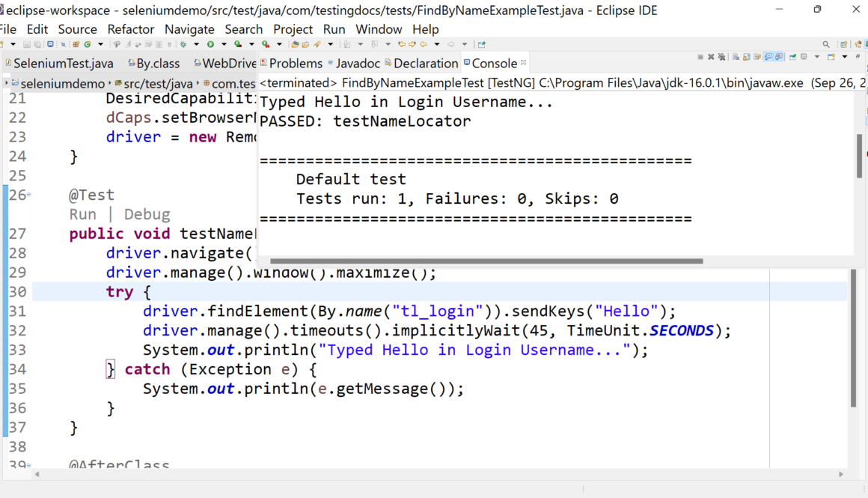Toggle Word Wrap in Console toolbar
Screen dimensions: 868x498
click(757, 57)
